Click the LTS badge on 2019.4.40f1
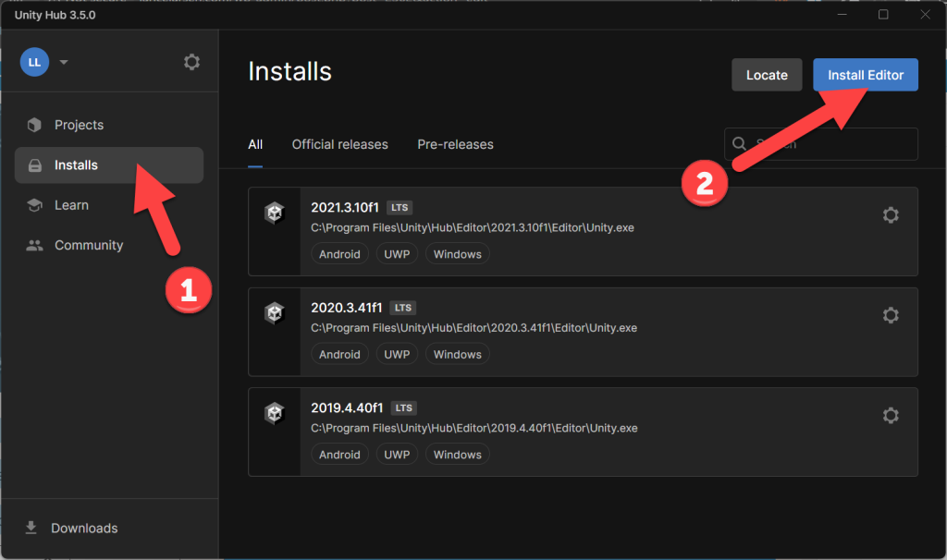The height and width of the screenshot is (560, 947). 403,408
